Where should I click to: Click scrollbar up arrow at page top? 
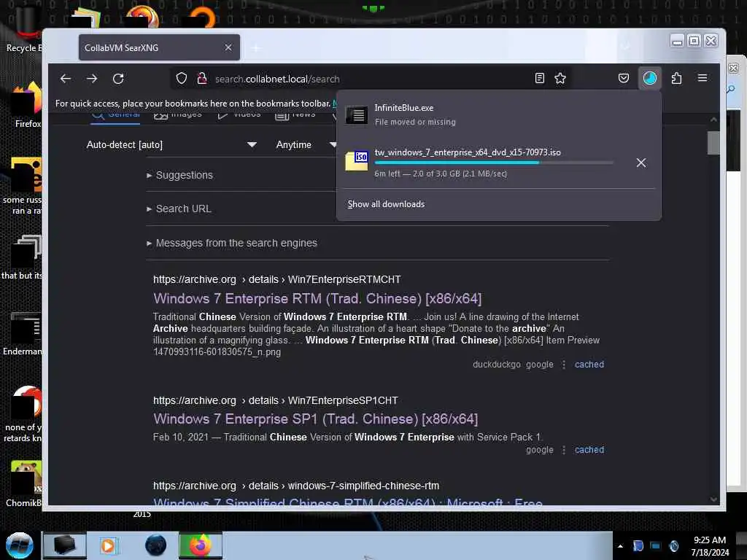pyautogui.click(x=713, y=120)
